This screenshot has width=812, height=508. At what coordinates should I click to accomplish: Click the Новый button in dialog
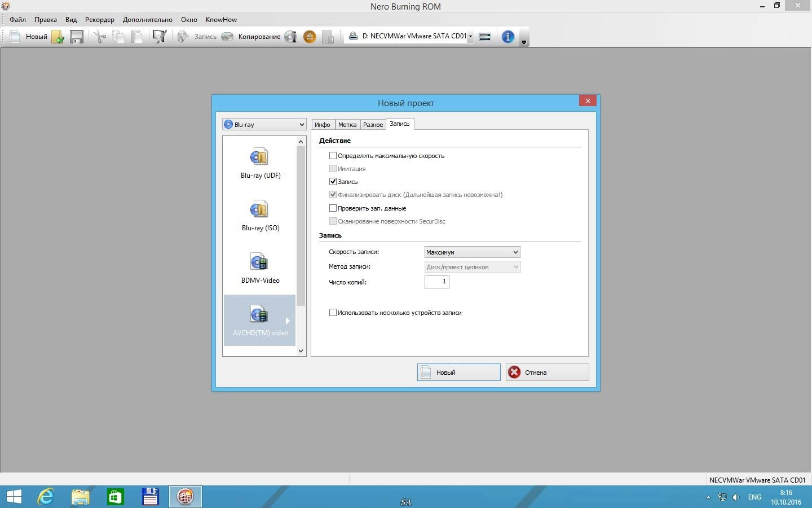tap(459, 372)
